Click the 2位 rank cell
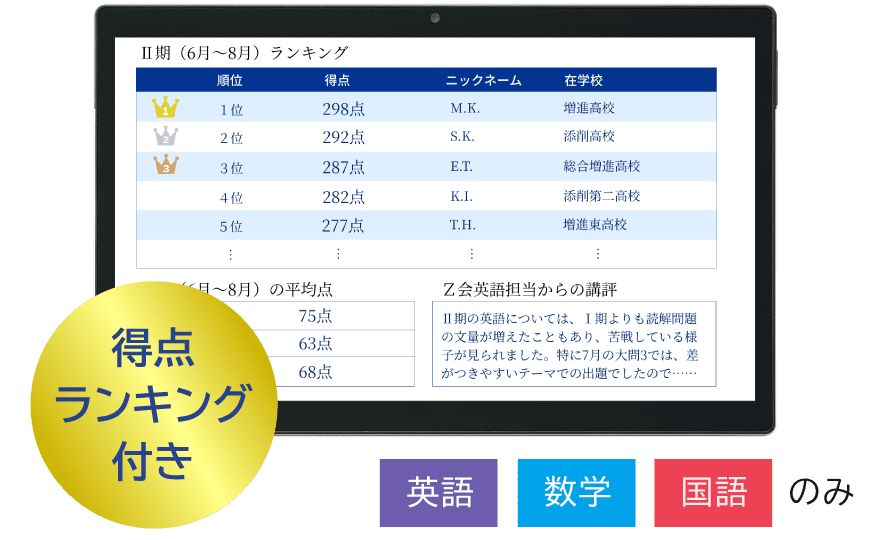870x540 pixels. 231,138
